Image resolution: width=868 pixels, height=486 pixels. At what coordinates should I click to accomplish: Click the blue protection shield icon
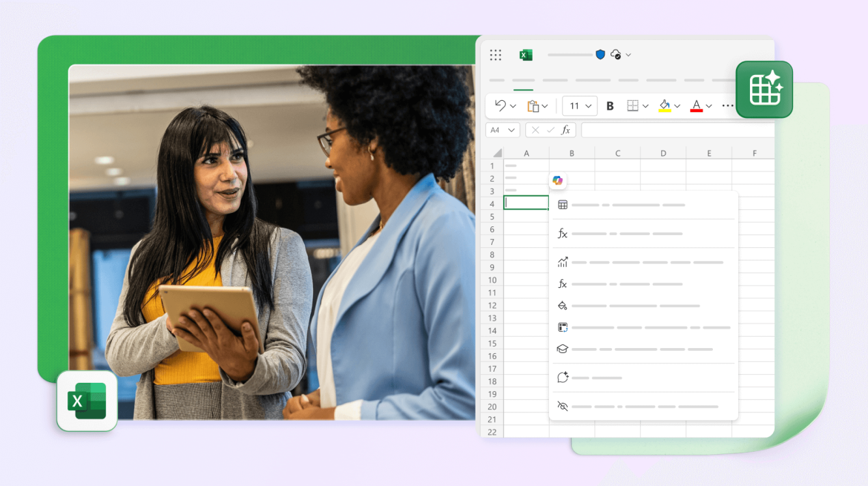click(x=599, y=54)
